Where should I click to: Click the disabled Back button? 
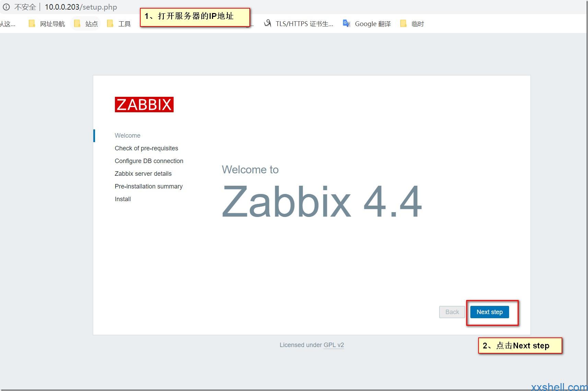[452, 312]
